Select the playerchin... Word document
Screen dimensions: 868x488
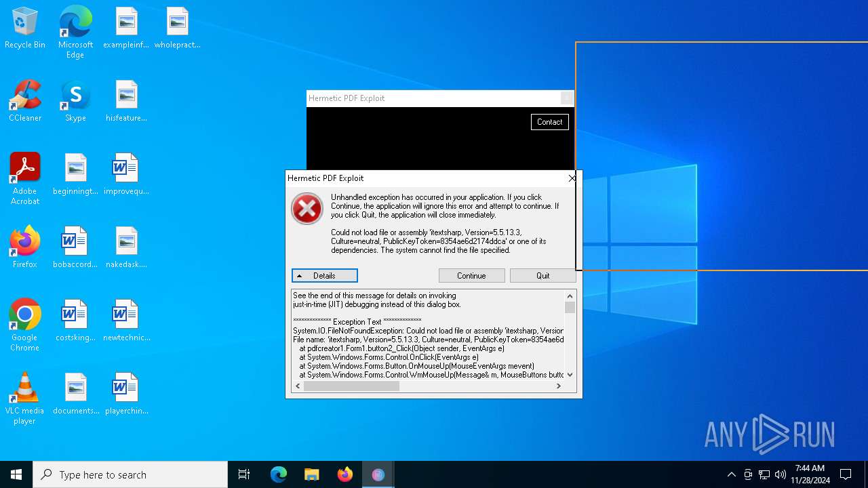point(126,394)
